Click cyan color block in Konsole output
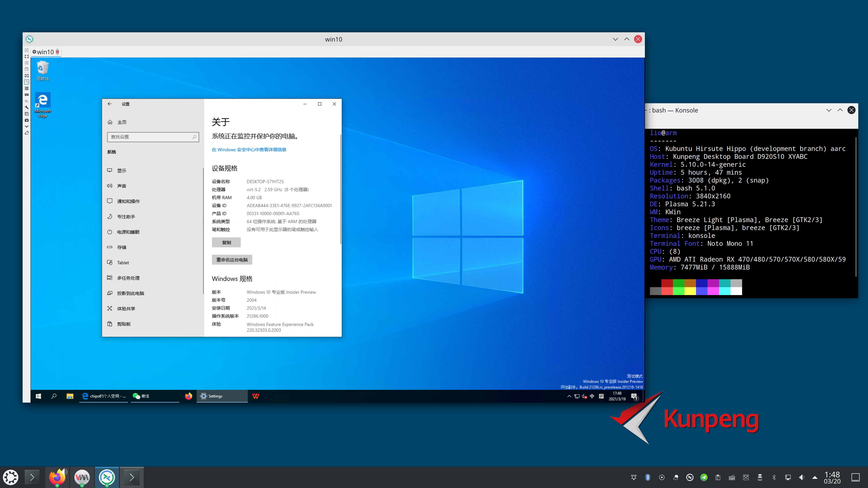 (724, 283)
